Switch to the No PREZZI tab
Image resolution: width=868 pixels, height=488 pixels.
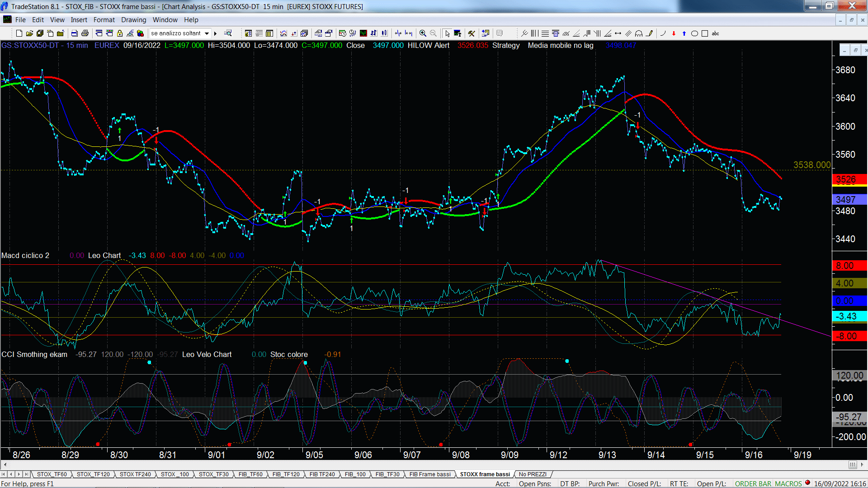tap(533, 474)
